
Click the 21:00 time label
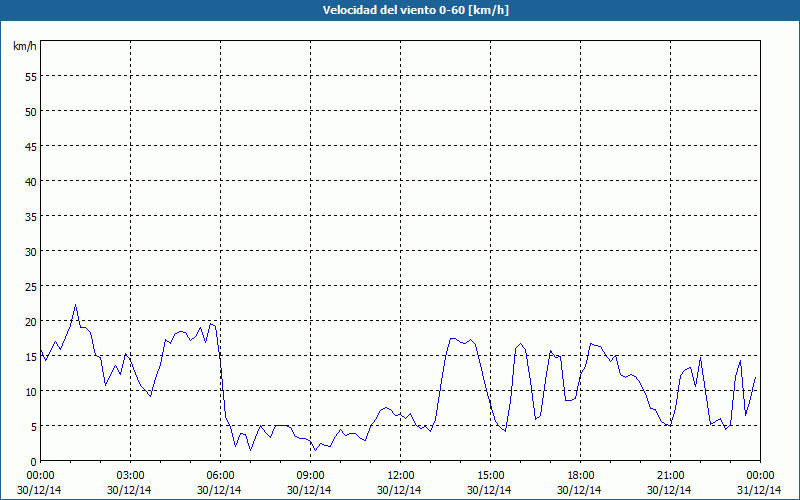click(x=670, y=476)
